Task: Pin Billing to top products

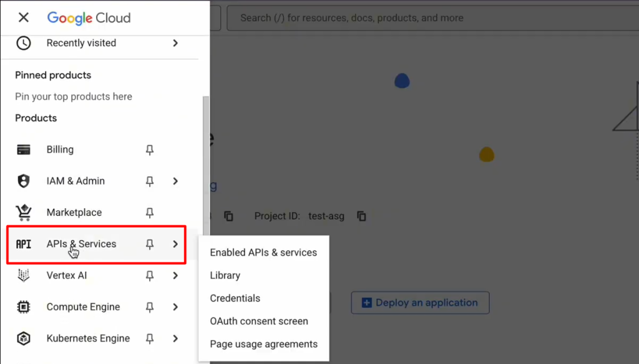Action: 149,150
